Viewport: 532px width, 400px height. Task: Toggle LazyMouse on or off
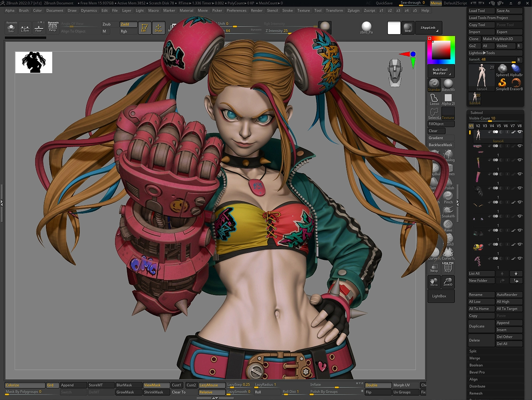[x=212, y=385]
